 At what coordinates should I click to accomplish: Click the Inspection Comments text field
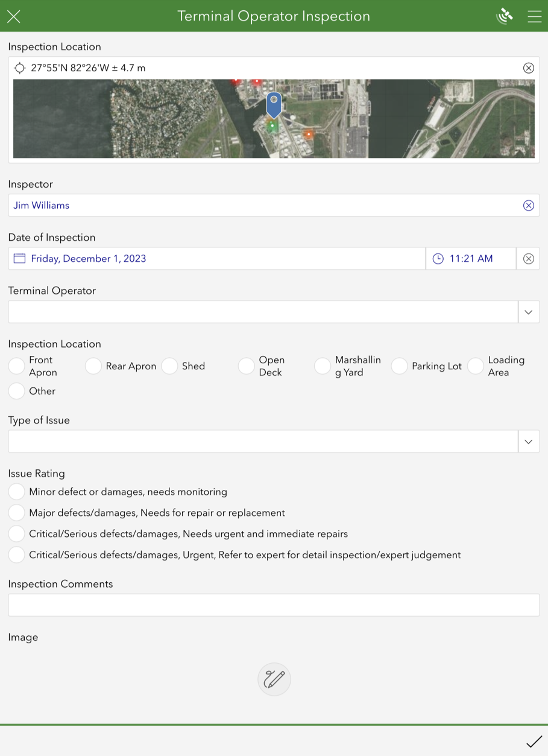[274, 605]
